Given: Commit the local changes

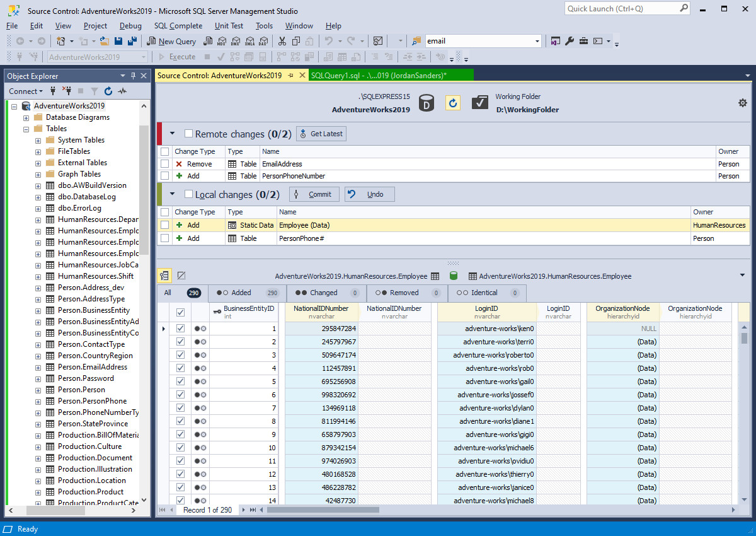Looking at the screenshot, I should point(314,194).
